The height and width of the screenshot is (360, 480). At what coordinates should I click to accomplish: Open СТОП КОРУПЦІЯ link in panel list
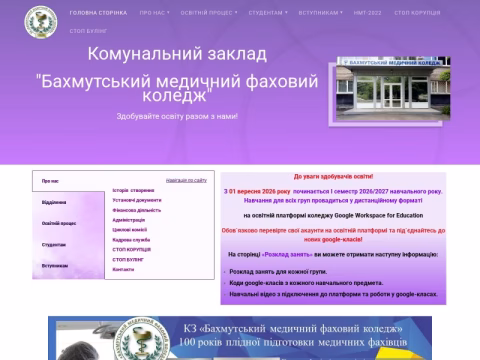click(x=132, y=249)
